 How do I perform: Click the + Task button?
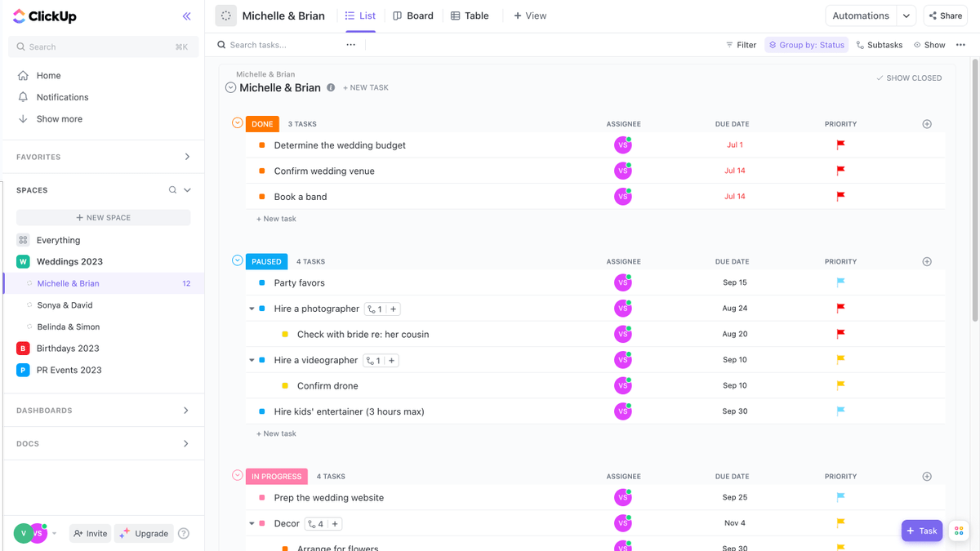[x=922, y=531]
